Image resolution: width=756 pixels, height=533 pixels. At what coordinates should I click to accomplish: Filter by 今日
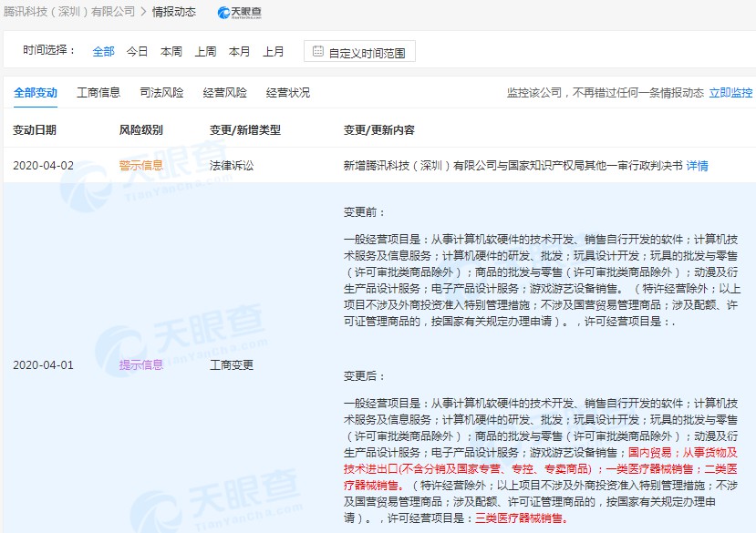(137, 52)
